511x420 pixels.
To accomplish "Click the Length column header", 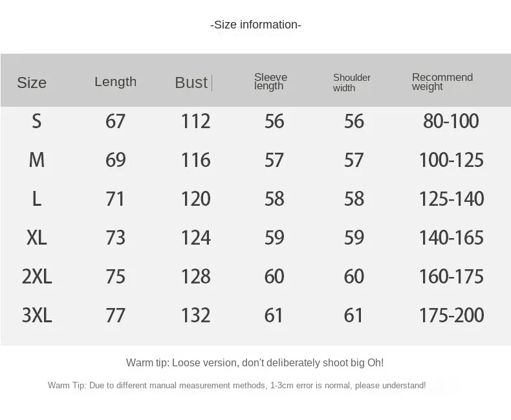I will [115, 82].
